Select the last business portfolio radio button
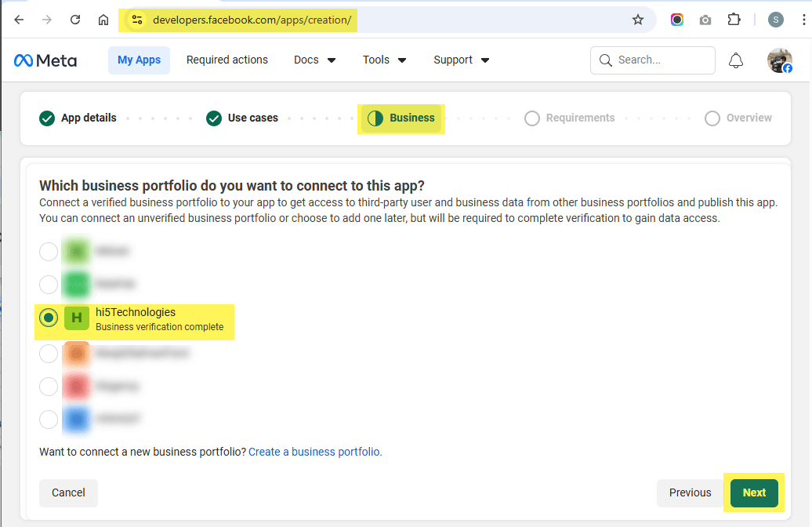This screenshot has width=812, height=527. [48, 420]
